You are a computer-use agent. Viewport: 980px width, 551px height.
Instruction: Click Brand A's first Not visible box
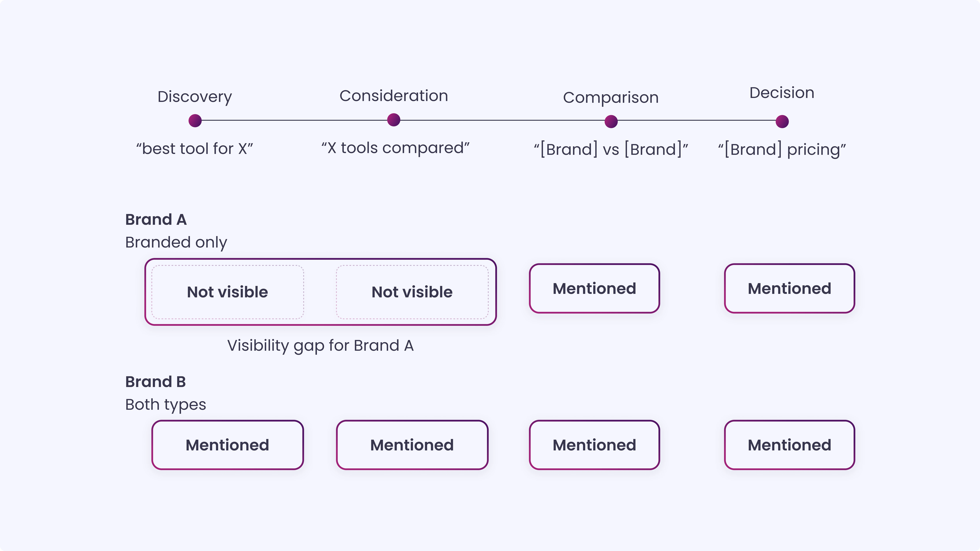click(228, 292)
